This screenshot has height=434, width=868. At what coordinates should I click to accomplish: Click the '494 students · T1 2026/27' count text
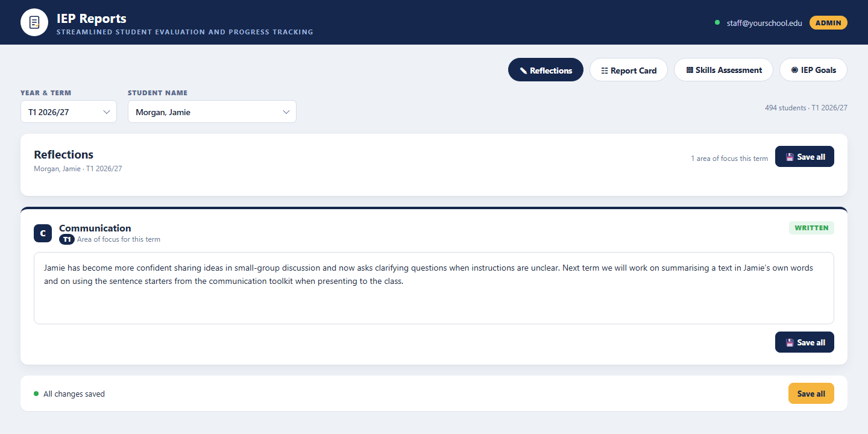click(x=806, y=108)
